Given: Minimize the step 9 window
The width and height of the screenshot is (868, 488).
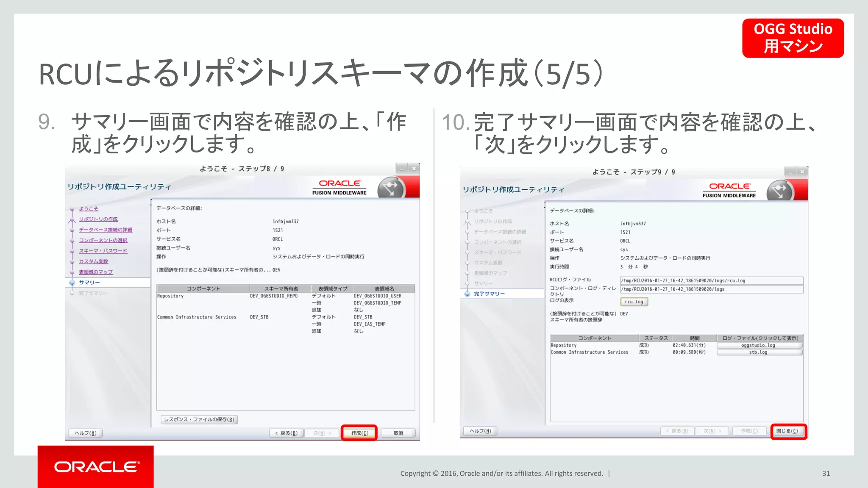Looking at the screenshot, I should tap(790, 172).
